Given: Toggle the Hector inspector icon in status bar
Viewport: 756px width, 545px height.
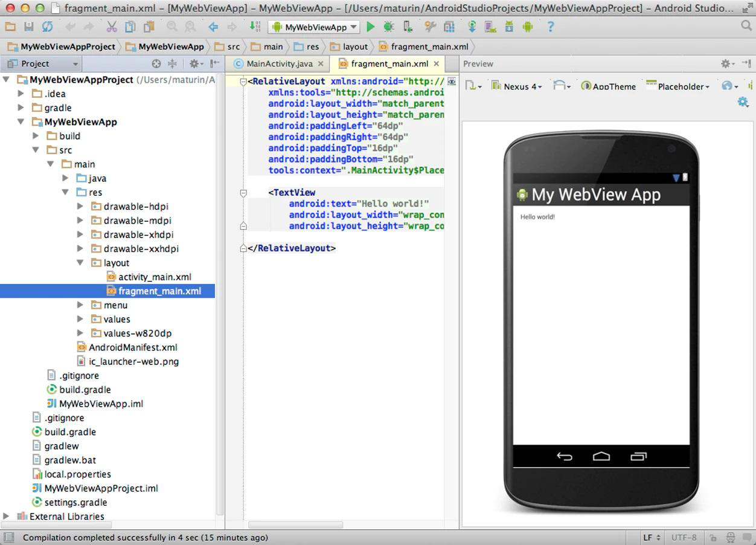Looking at the screenshot, I should click(731, 537).
